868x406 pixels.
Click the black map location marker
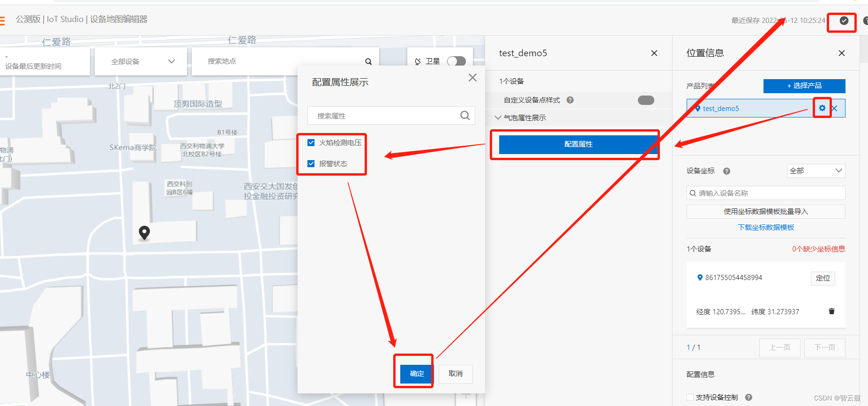click(144, 232)
